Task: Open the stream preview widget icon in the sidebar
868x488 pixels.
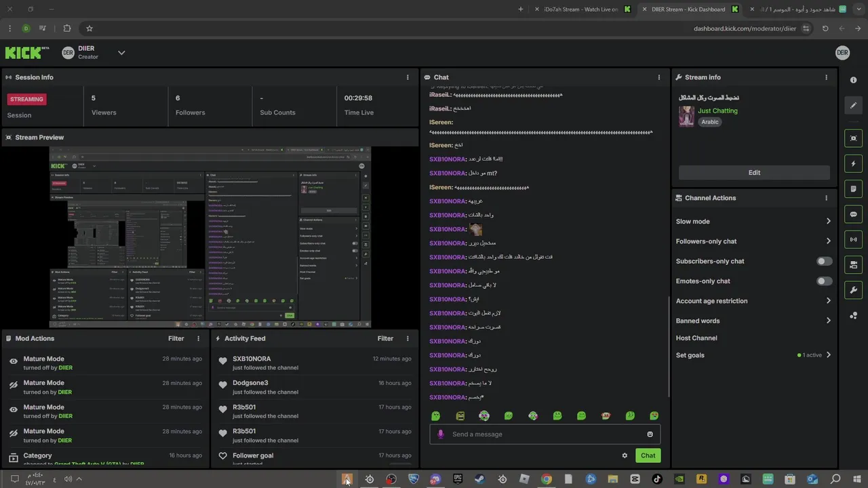Action: 853,138
